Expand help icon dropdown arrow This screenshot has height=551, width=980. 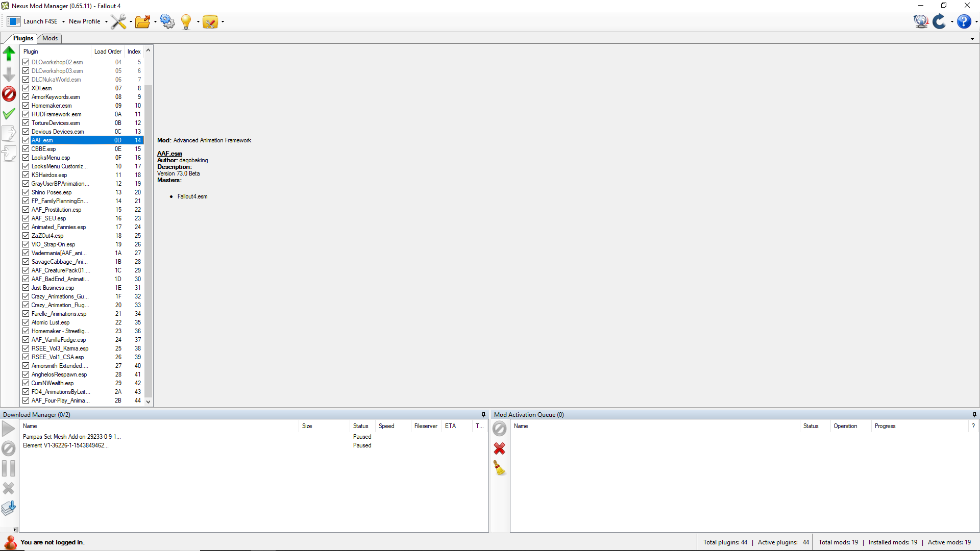coord(976,21)
